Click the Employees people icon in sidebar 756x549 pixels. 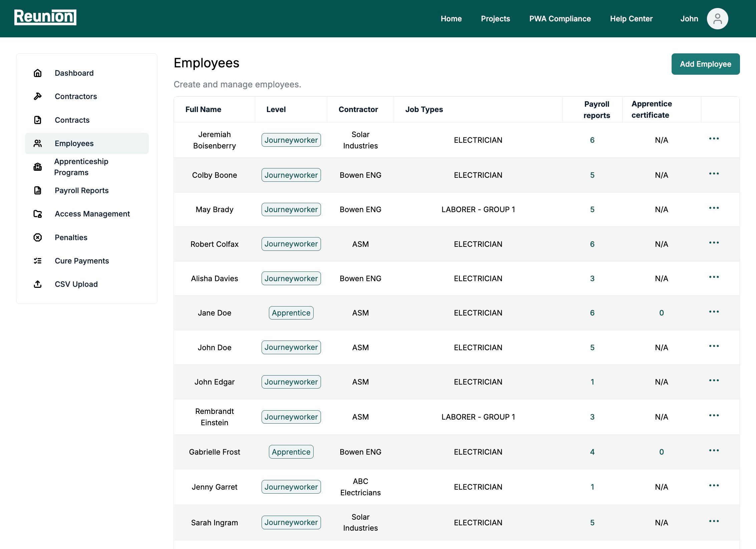coord(37,143)
